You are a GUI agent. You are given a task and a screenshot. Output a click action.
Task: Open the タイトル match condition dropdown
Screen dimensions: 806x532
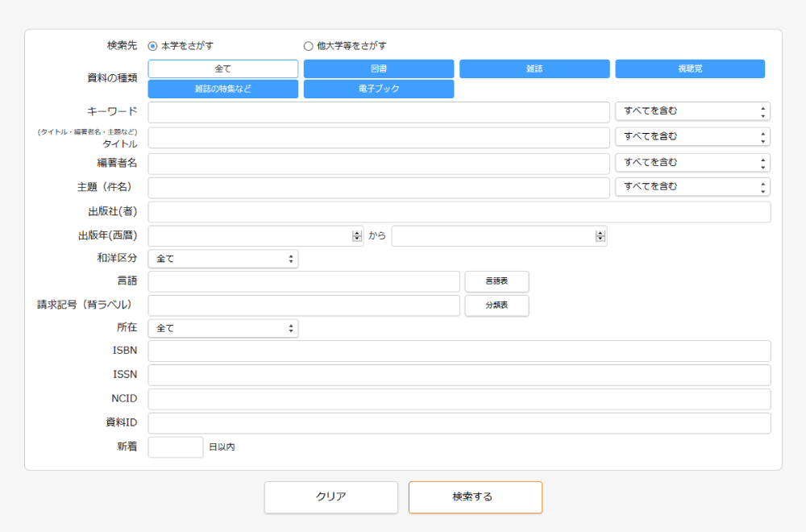[692, 137]
